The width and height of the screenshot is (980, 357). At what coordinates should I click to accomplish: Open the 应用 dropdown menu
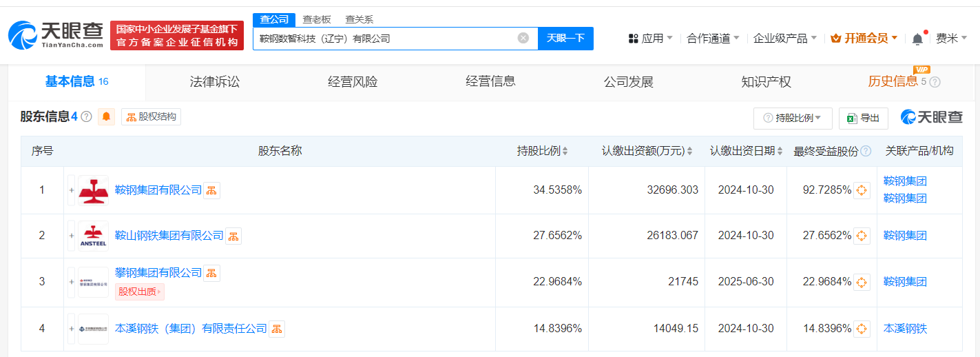coord(651,39)
